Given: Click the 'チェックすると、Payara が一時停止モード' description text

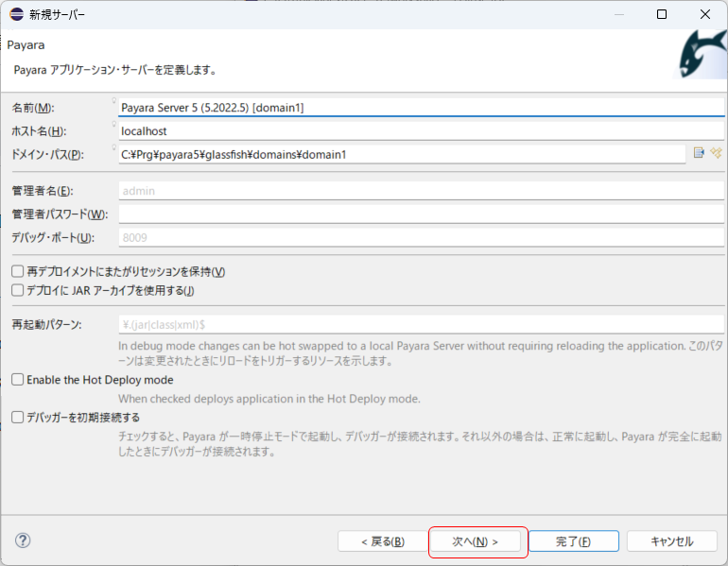Looking at the screenshot, I should pyautogui.click(x=420, y=444).
